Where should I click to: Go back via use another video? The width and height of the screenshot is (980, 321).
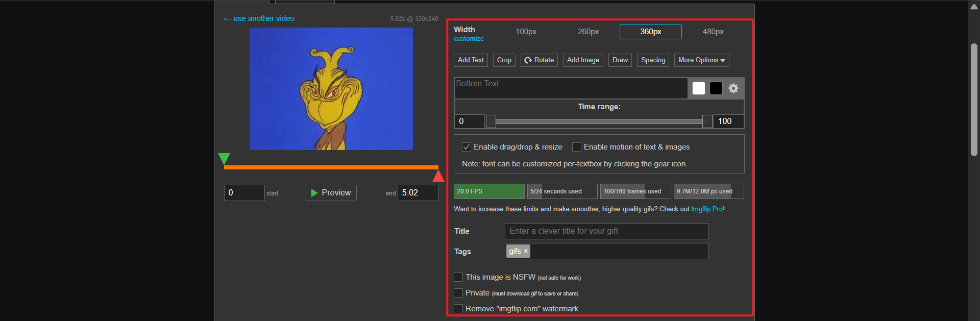[x=259, y=18]
